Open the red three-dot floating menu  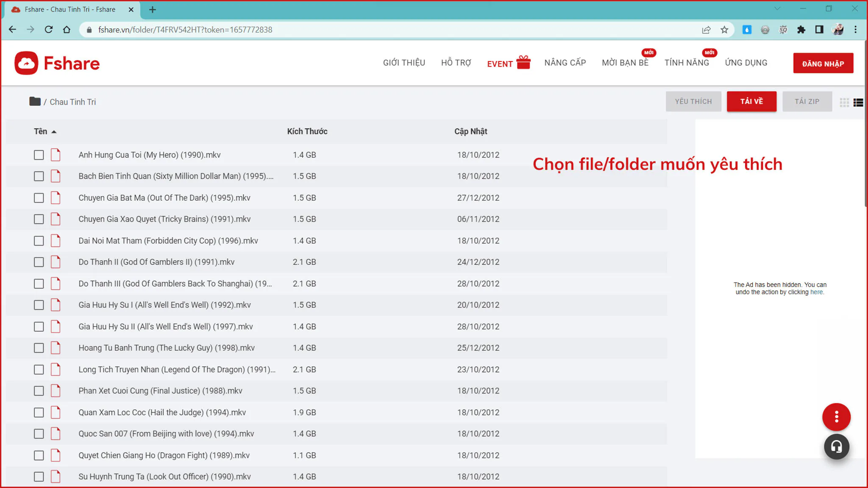[x=836, y=417]
